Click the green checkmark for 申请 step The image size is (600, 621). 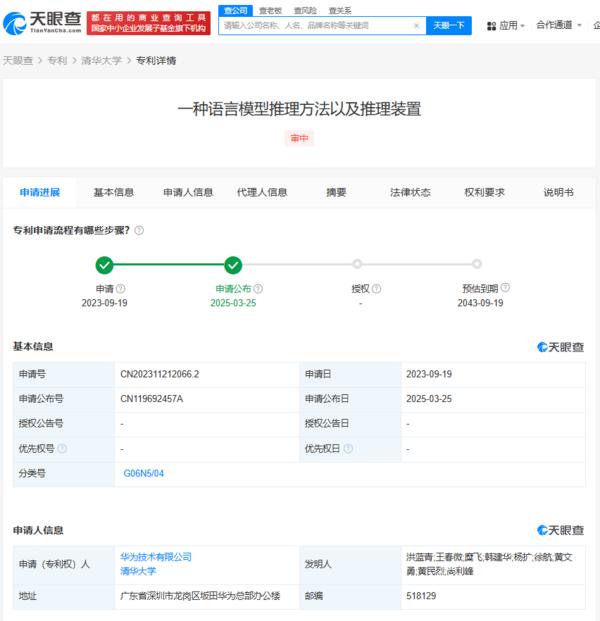tap(104, 265)
